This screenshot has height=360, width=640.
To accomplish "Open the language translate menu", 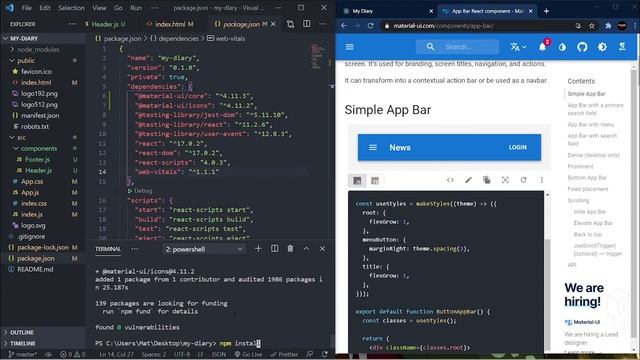I will [518, 47].
